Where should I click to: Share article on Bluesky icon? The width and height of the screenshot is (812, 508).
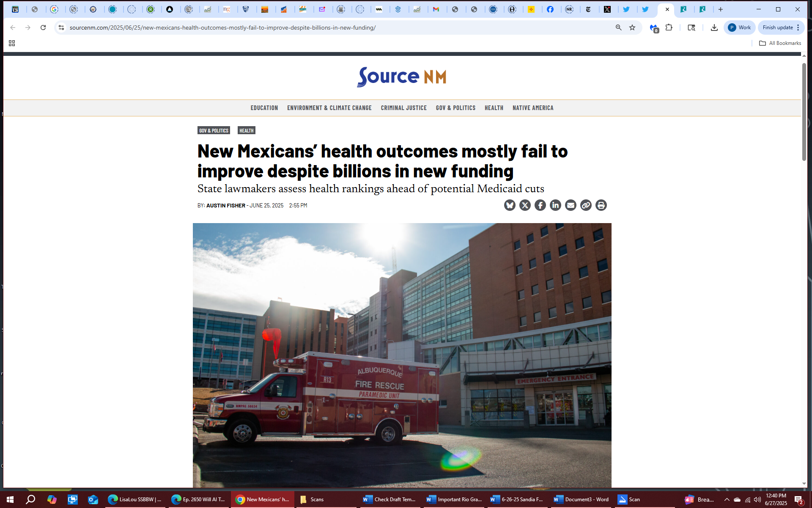[x=510, y=205]
